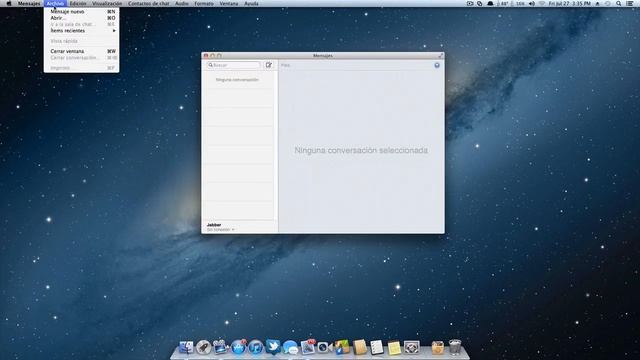Open Launchpad rocket icon in Dock
This screenshot has width=640, height=360.
tap(203, 347)
